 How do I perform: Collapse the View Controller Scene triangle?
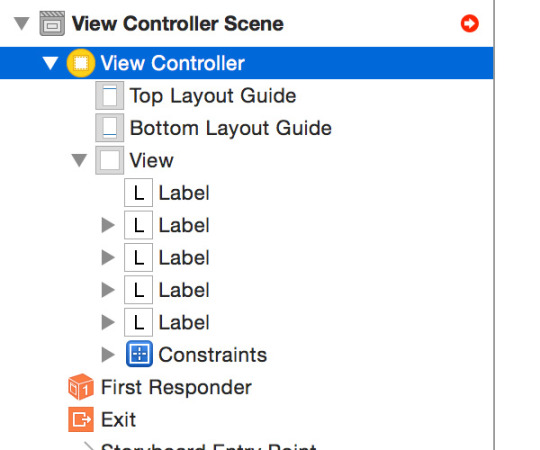pos(22,24)
